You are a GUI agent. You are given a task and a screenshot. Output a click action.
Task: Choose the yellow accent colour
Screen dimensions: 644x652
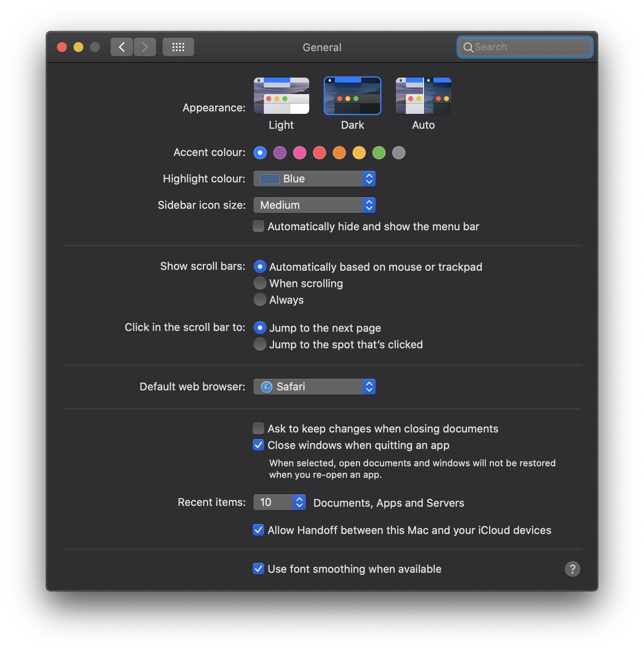click(359, 153)
